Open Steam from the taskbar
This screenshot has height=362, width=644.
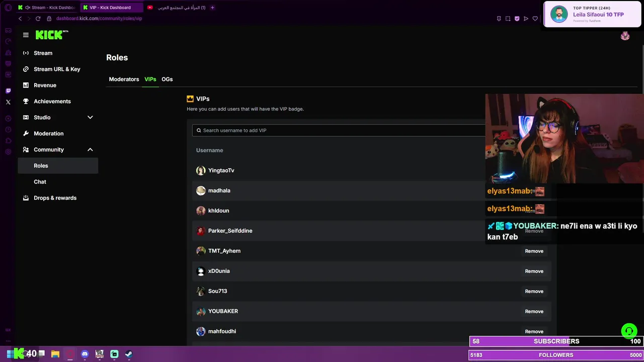click(x=129, y=354)
